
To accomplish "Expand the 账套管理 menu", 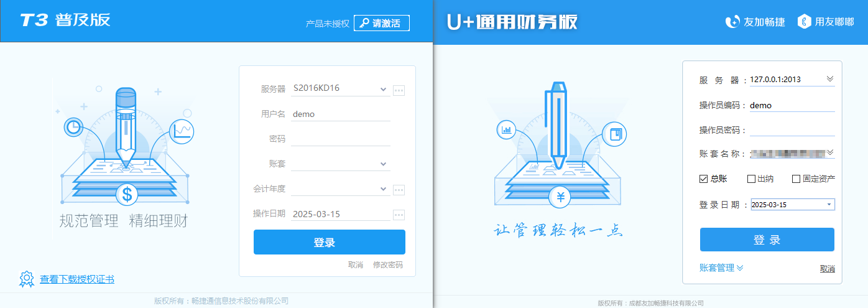I will [721, 268].
